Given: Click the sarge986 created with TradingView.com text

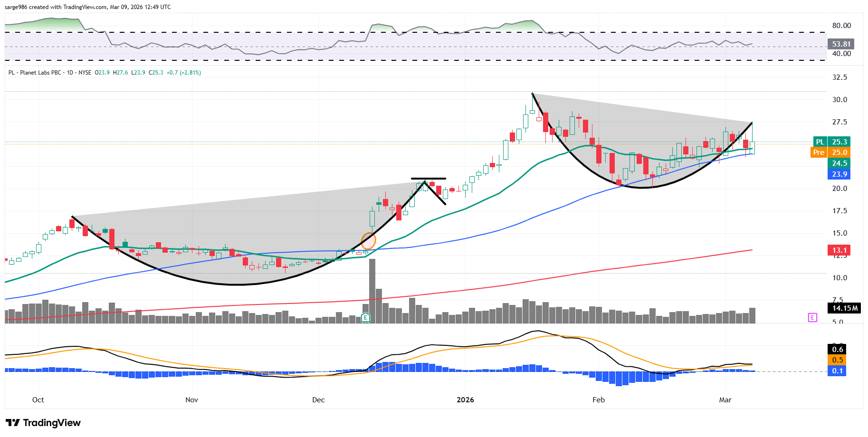Looking at the screenshot, I should (87, 7).
